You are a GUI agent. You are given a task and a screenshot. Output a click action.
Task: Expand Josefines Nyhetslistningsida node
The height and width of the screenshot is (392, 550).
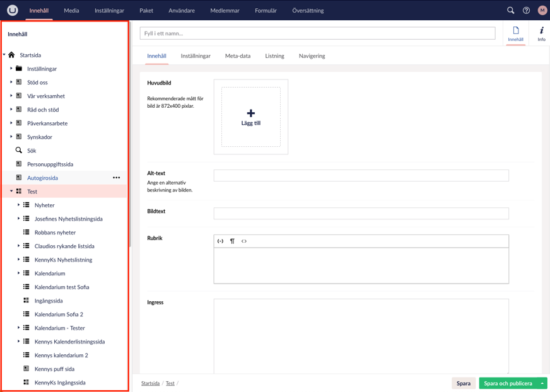[x=18, y=219]
